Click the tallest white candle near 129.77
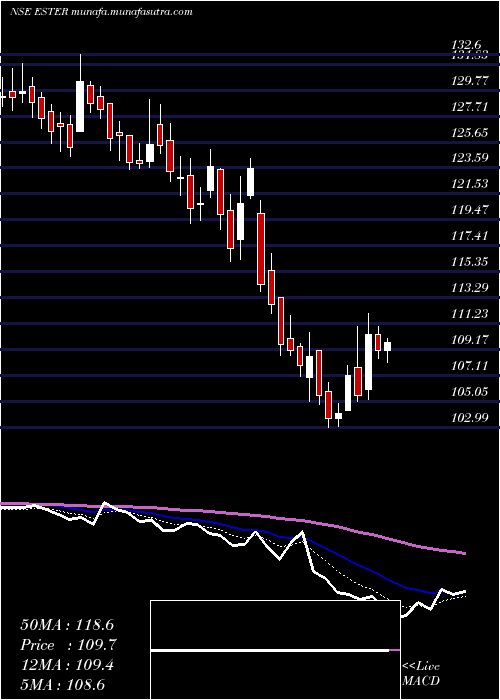The image size is (500, 700). click(80, 106)
